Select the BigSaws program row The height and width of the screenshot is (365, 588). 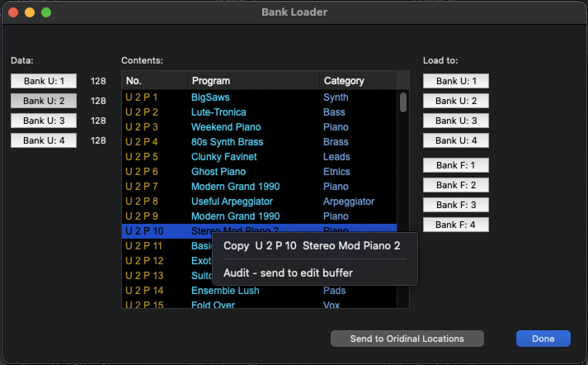[259, 97]
